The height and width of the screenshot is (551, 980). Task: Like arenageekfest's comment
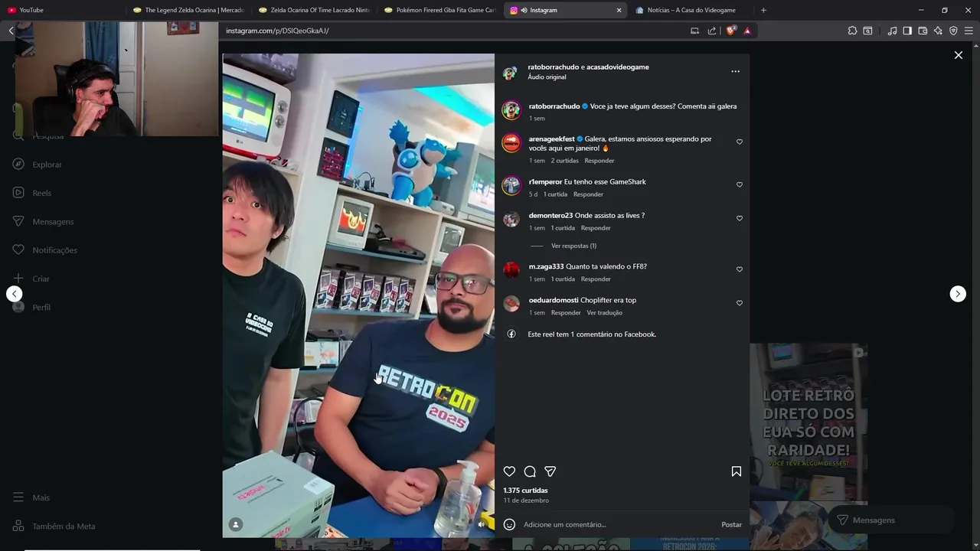tap(740, 142)
